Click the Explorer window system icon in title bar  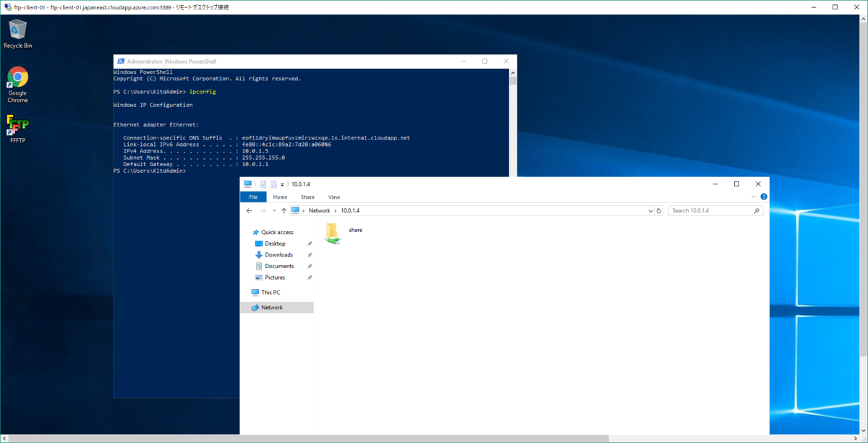click(x=248, y=184)
